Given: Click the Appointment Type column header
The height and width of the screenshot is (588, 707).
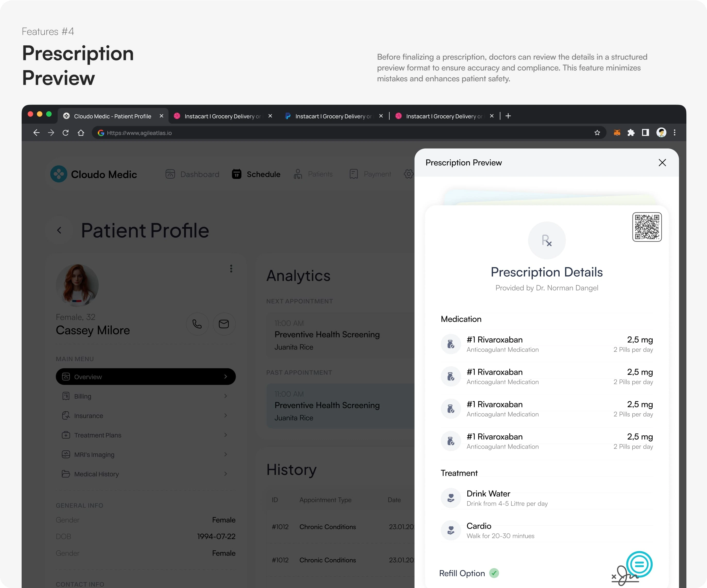Looking at the screenshot, I should click(x=325, y=500).
